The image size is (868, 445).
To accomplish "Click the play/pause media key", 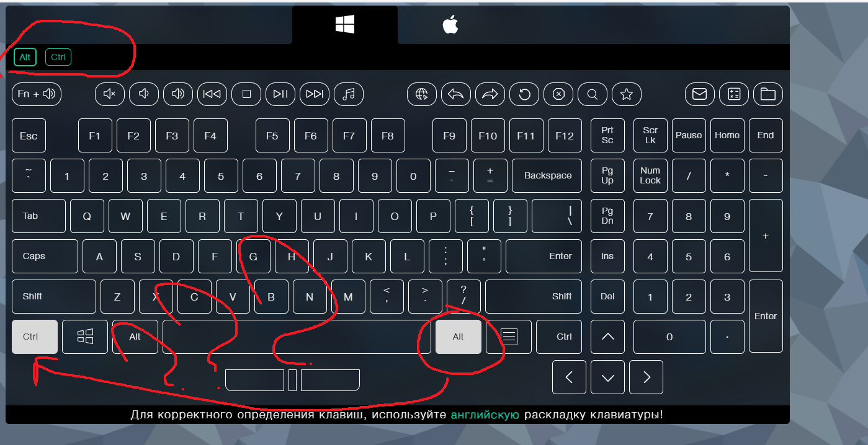I will pyautogui.click(x=280, y=94).
